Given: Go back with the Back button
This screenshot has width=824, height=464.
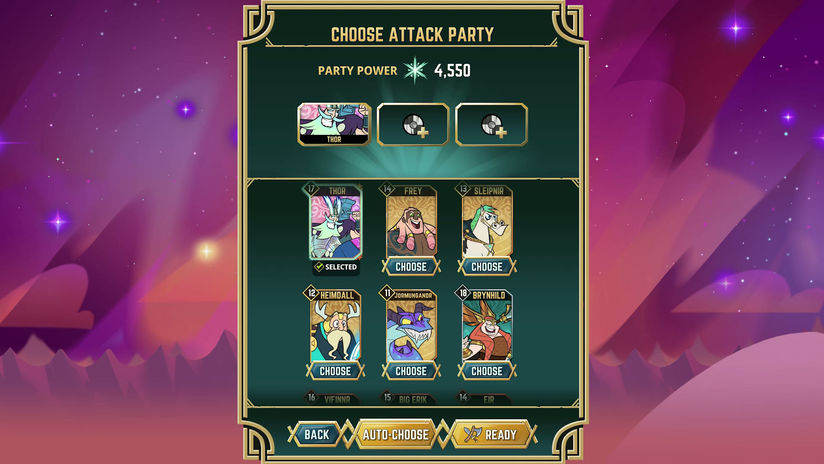Looking at the screenshot, I should coord(316,435).
